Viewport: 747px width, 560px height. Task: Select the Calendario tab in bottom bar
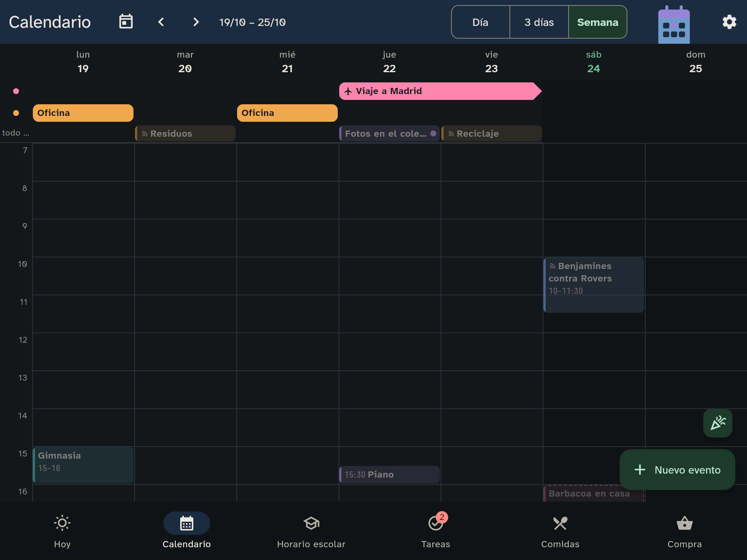coord(187,531)
